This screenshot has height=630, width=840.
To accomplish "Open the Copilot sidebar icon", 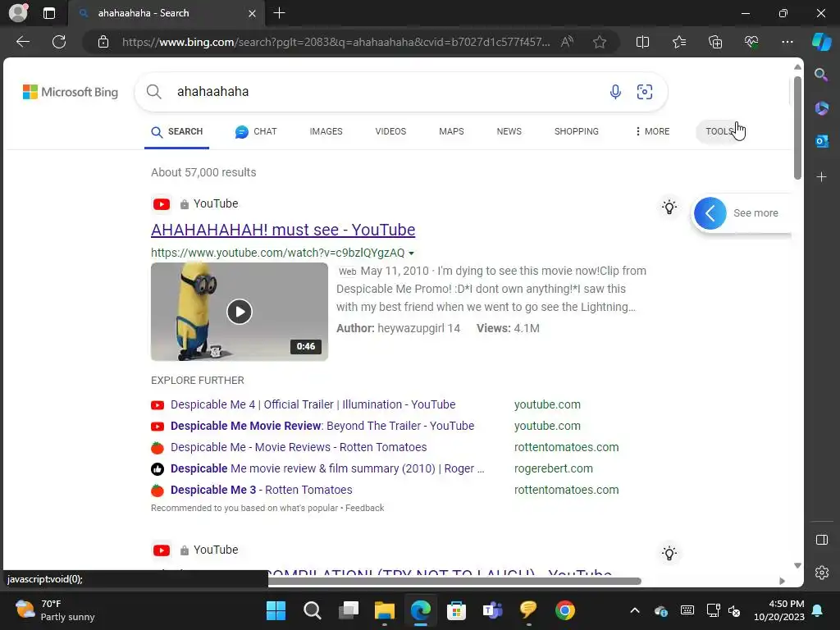I will point(822,42).
